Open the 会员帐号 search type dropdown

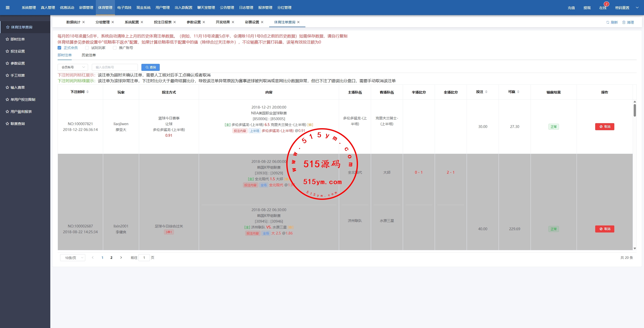(x=73, y=67)
